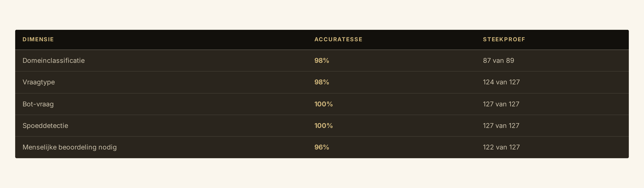644x188 pixels.
Task: Select the Spoeddetectie row label
Action: [45, 126]
